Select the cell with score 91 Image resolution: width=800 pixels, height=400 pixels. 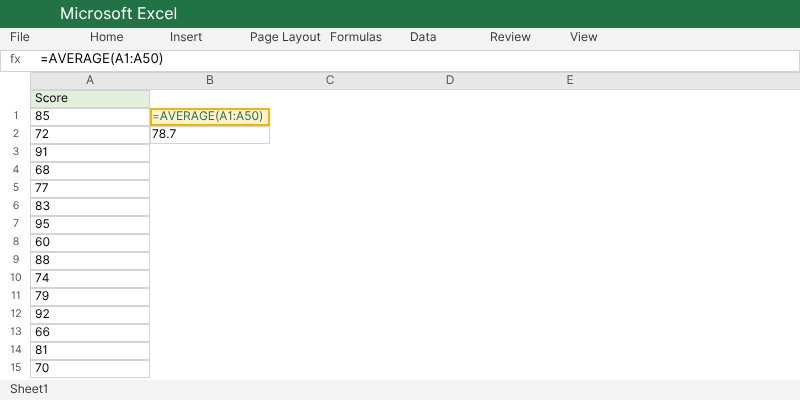(x=90, y=153)
